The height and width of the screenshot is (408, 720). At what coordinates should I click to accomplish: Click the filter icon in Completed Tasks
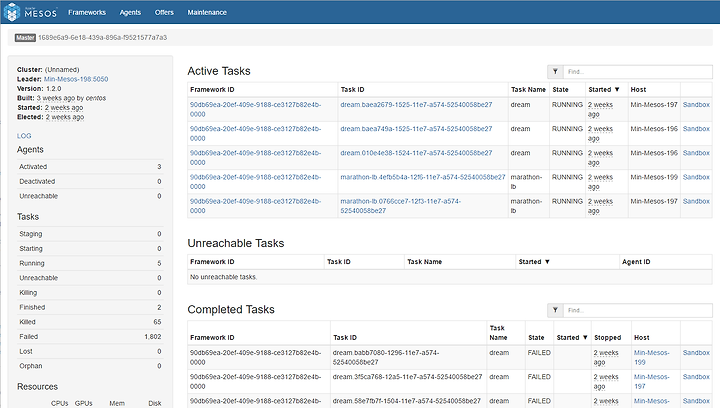pyautogui.click(x=555, y=310)
